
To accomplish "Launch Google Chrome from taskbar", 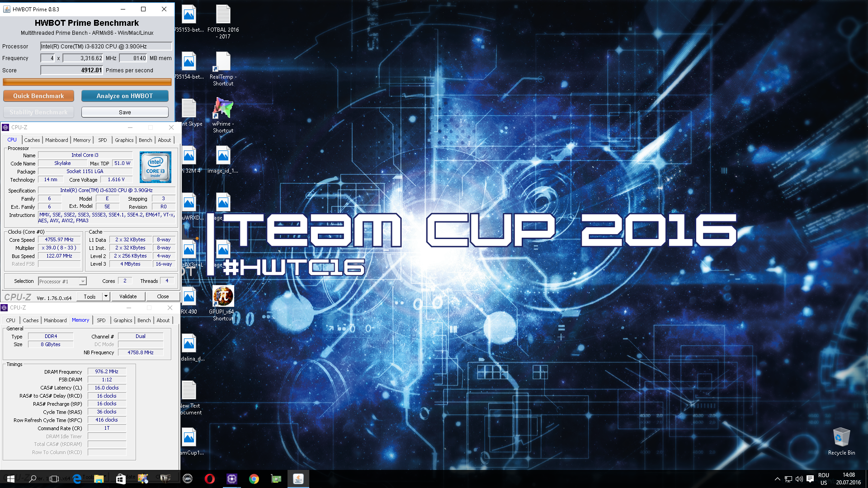I will tap(254, 479).
